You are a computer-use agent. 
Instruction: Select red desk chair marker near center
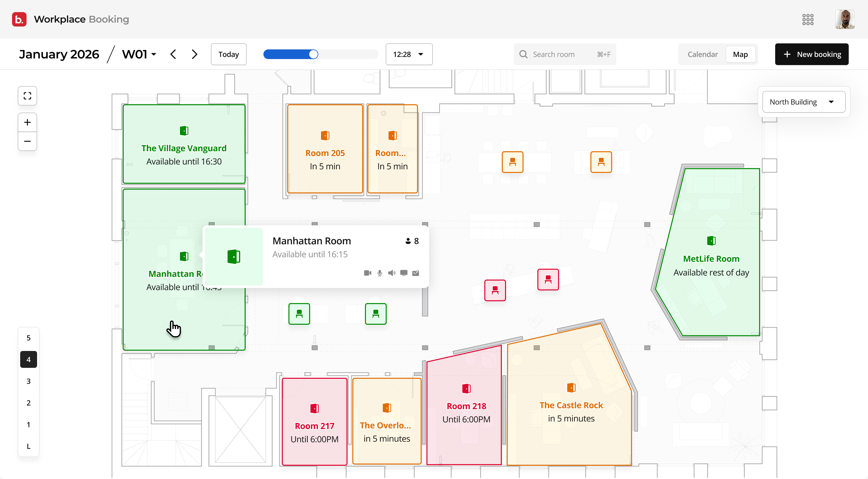point(495,290)
